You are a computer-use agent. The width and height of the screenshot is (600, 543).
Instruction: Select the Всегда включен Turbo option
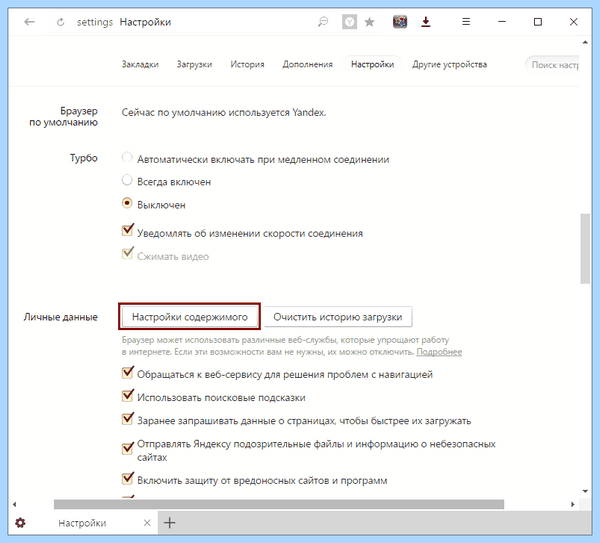coord(127,180)
